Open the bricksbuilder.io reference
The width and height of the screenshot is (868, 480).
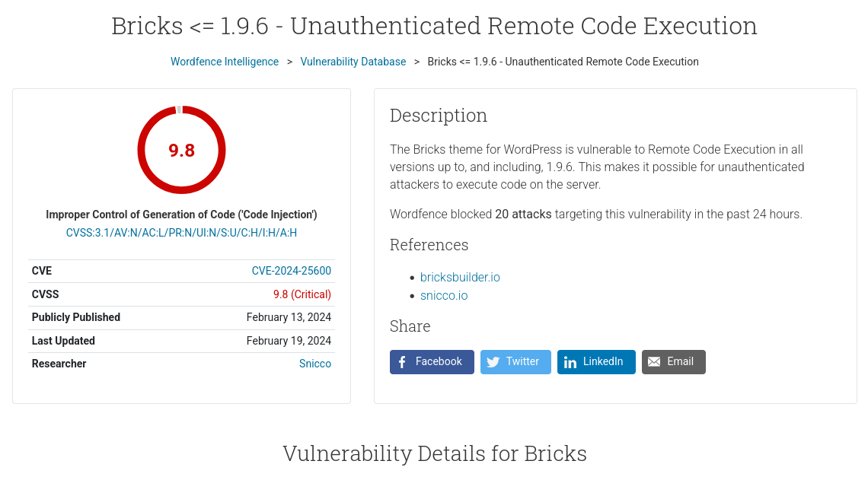click(460, 278)
